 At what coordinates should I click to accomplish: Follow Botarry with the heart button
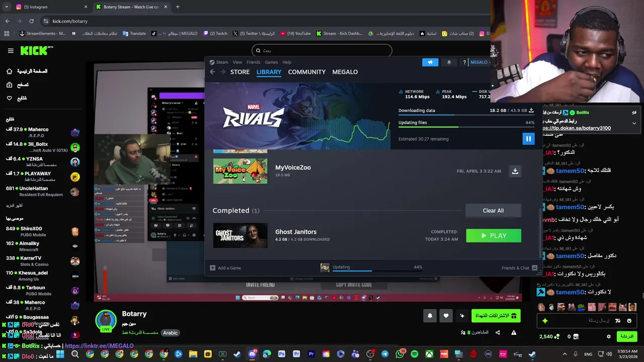446,316
